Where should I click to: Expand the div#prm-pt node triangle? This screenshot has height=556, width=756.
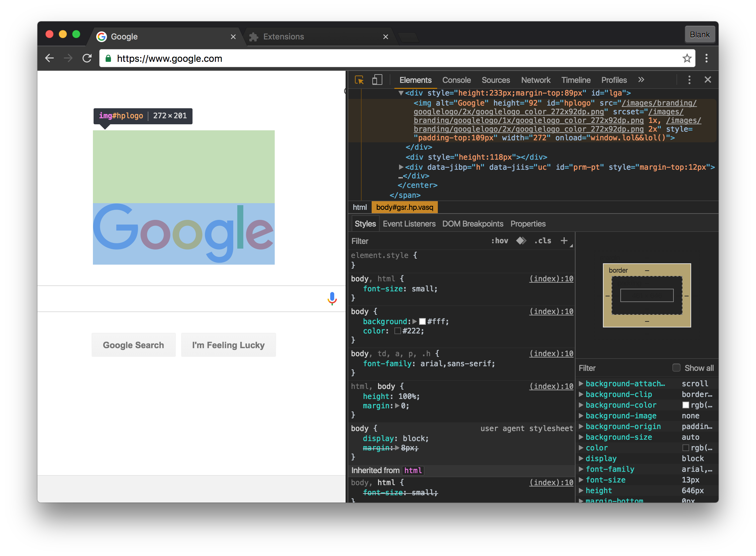(400, 167)
